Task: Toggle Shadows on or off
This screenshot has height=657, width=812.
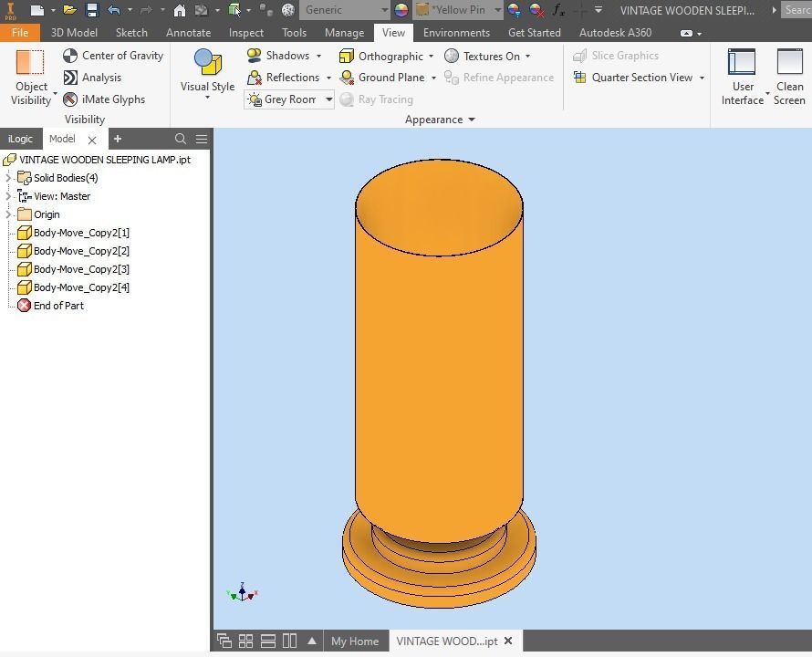Action: pyautogui.click(x=278, y=56)
